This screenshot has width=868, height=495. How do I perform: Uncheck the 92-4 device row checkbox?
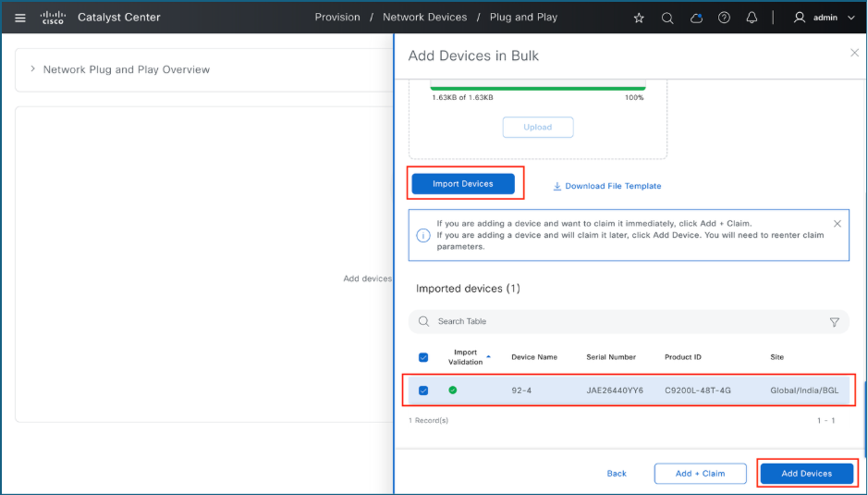423,390
